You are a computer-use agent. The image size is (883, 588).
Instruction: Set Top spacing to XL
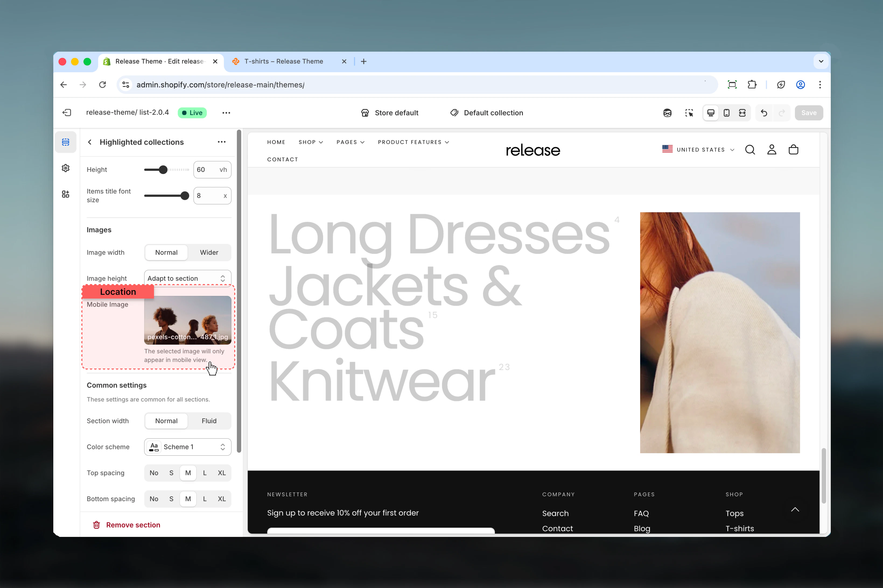pyautogui.click(x=222, y=473)
